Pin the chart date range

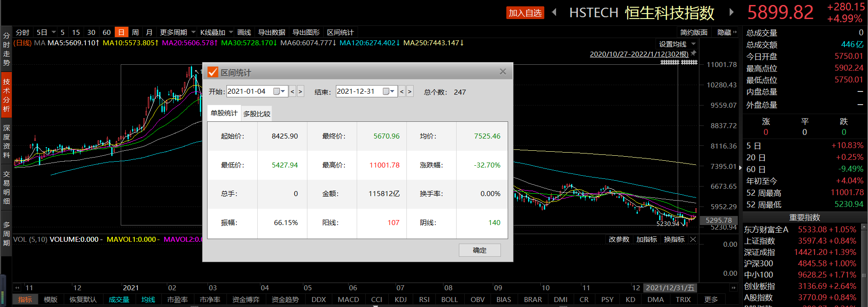(693, 53)
